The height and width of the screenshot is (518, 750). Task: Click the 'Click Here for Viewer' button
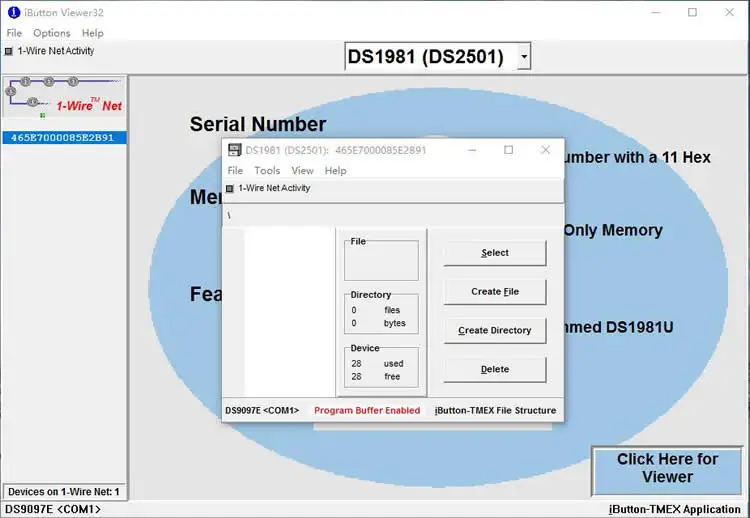(x=667, y=471)
